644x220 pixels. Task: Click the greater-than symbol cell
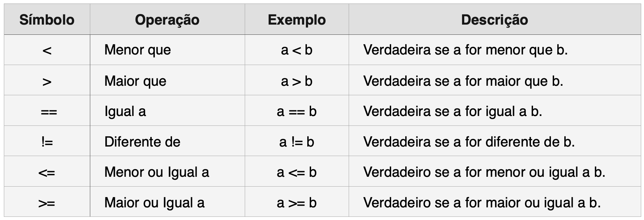tap(47, 80)
